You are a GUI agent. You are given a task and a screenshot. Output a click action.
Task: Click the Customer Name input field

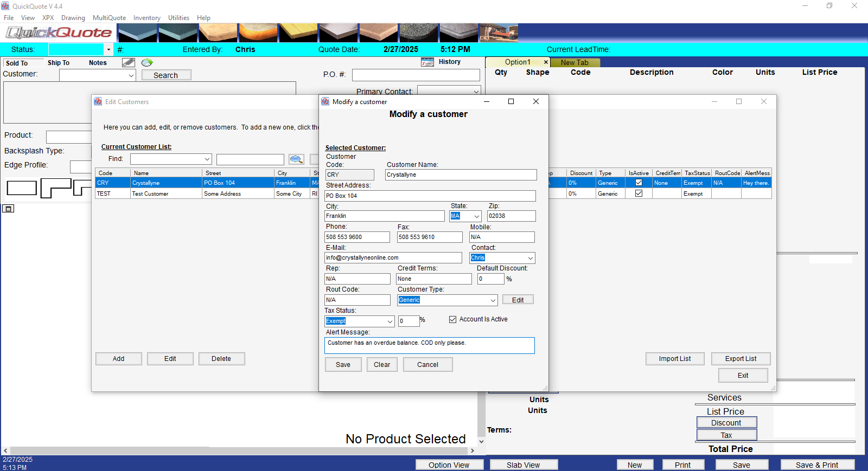[461, 175]
